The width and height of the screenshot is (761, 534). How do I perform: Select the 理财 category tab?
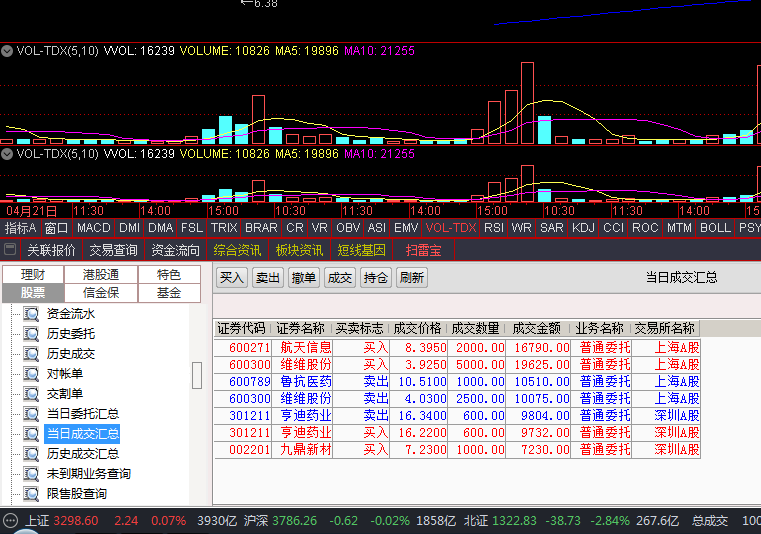33,275
